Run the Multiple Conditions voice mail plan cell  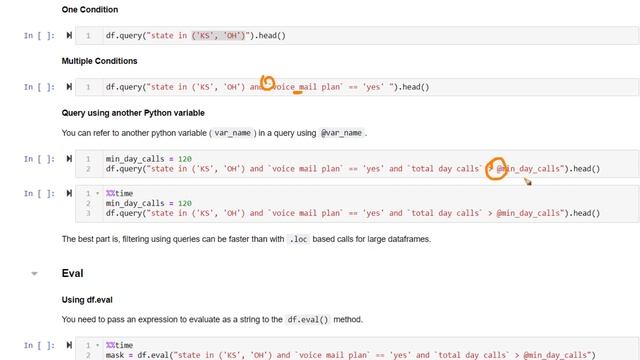tap(69, 87)
